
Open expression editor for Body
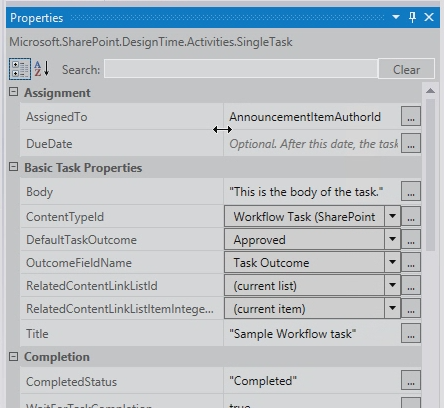[411, 191]
